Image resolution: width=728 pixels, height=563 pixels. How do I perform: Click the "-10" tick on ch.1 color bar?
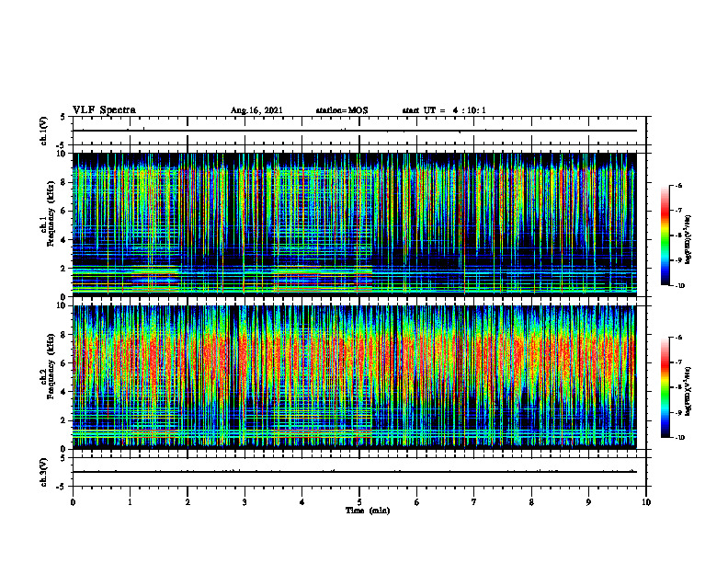(x=680, y=286)
